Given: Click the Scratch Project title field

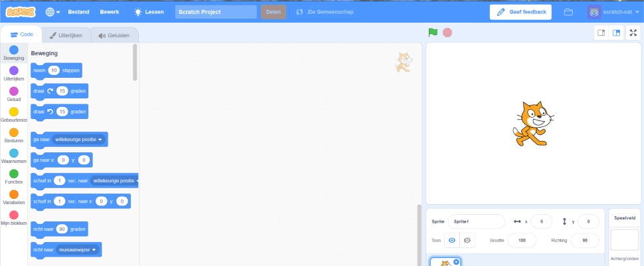Looking at the screenshot, I should (216, 12).
